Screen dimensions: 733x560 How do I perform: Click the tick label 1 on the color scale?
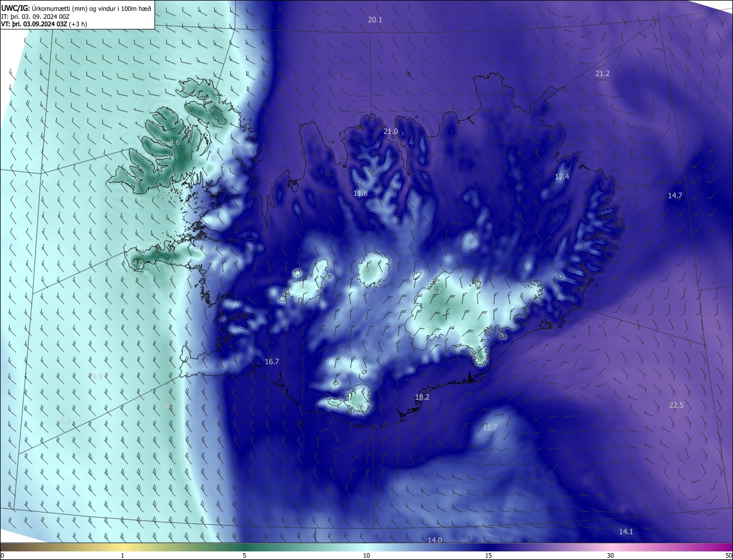[x=123, y=555]
